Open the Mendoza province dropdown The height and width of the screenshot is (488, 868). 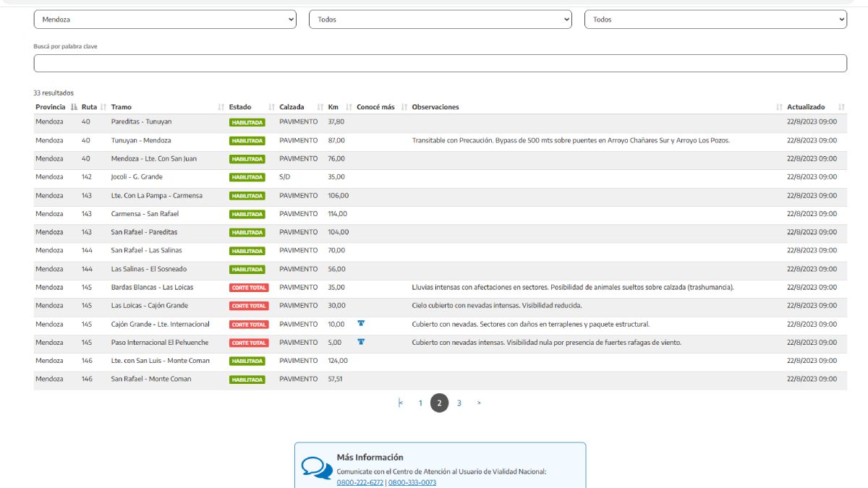[x=165, y=20]
